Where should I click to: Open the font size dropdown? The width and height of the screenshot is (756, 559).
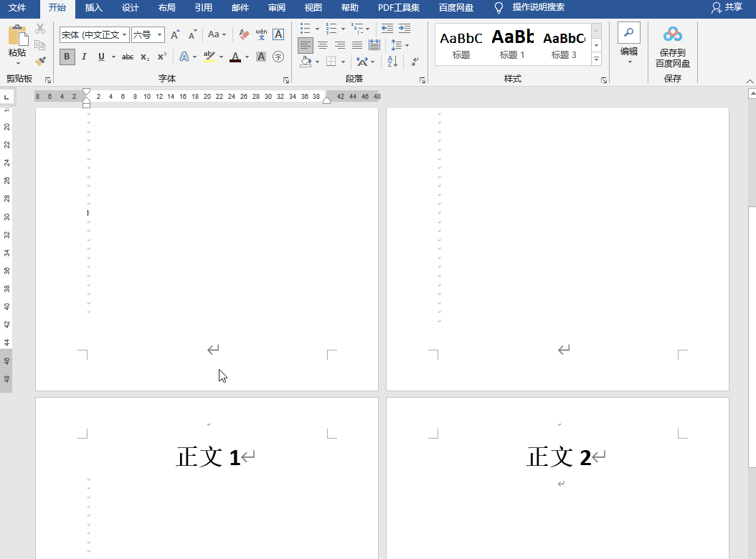pos(159,34)
